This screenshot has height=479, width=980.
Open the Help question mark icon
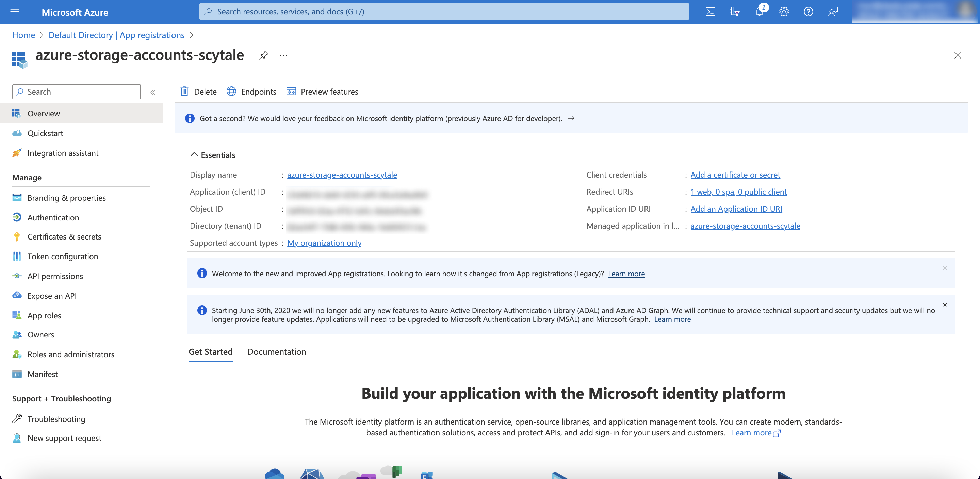point(808,12)
